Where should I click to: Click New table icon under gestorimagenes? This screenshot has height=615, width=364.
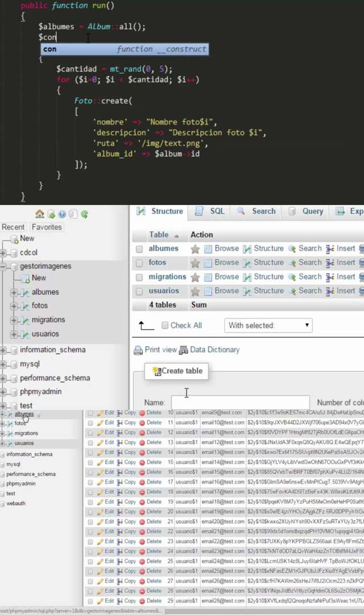pyautogui.click(x=26, y=278)
